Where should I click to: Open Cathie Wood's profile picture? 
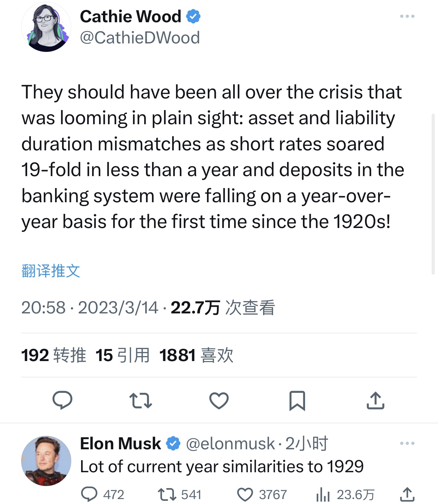[46, 27]
